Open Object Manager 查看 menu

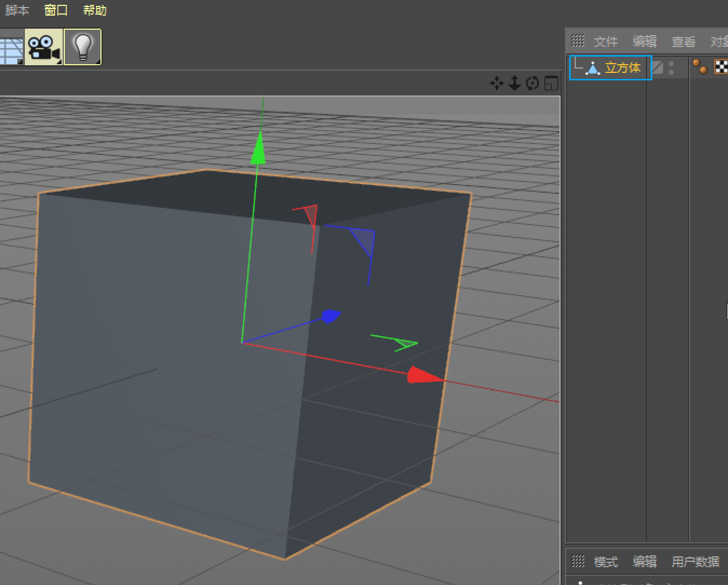[683, 42]
